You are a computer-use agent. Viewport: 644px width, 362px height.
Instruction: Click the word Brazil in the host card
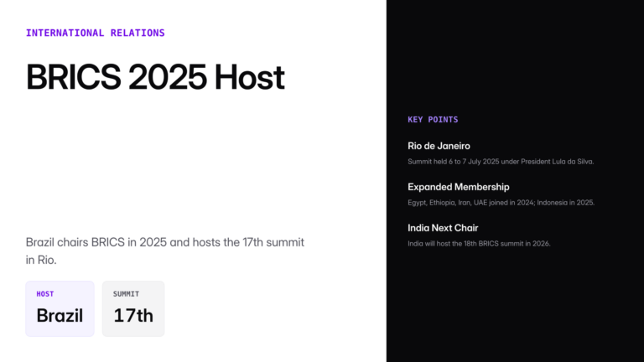pyautogui.click(x=60, y=316)
